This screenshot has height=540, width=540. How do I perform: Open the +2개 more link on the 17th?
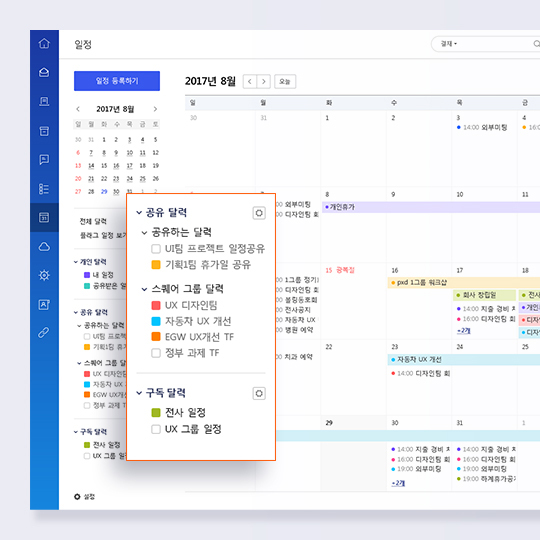(x=464, y=331)
